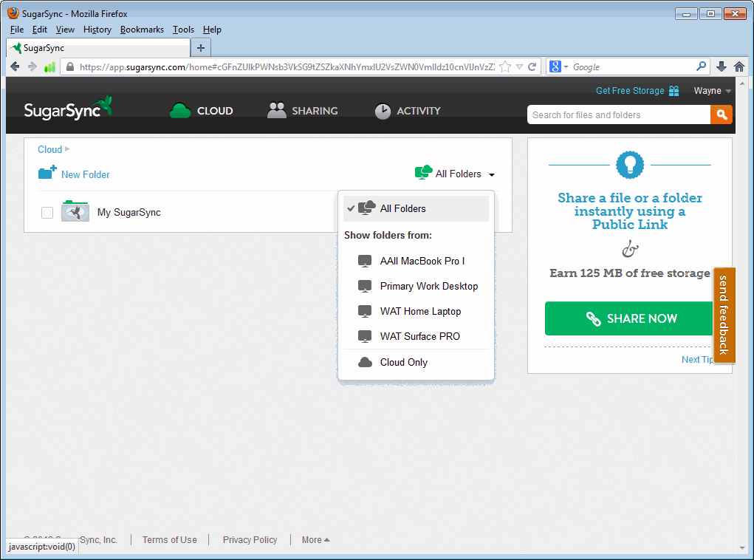Open the Cloud section icon
Screen dimensions: 754x560
(x=179, y=110)
